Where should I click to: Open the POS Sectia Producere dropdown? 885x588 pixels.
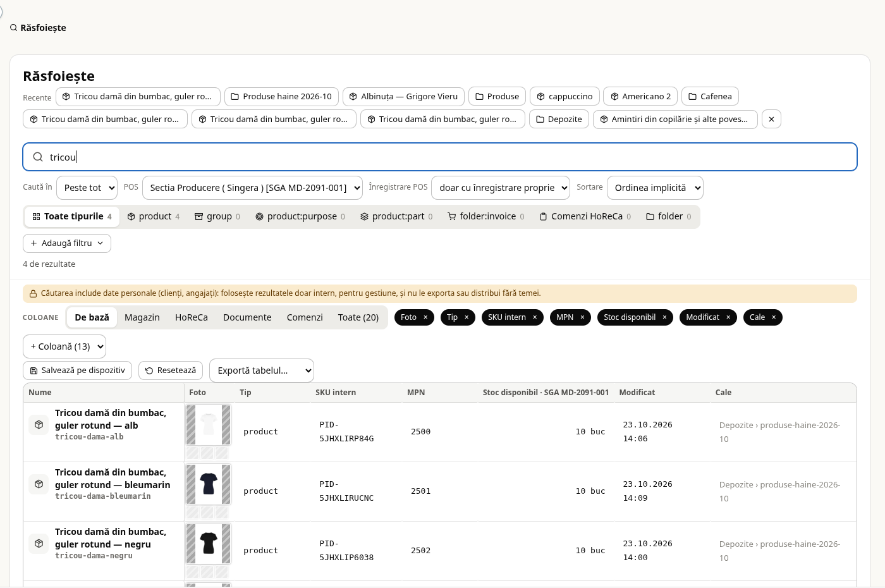[x=252, y=188]
